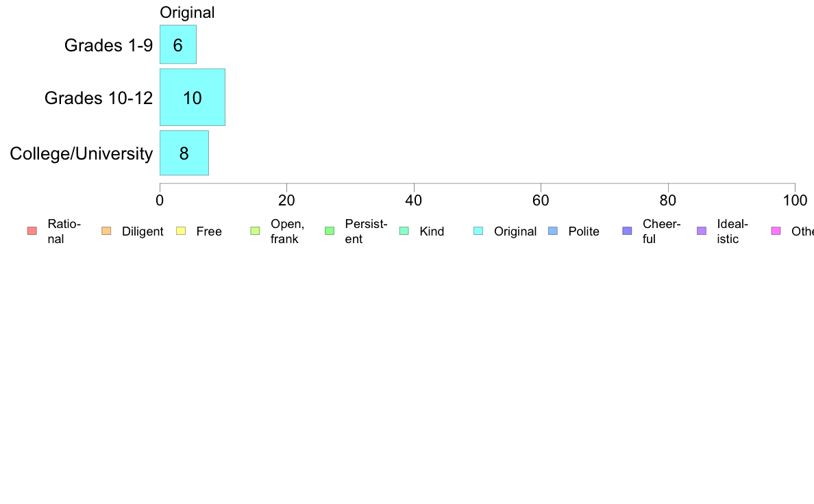Toggle the Original legend swatch

pos(478,231)
